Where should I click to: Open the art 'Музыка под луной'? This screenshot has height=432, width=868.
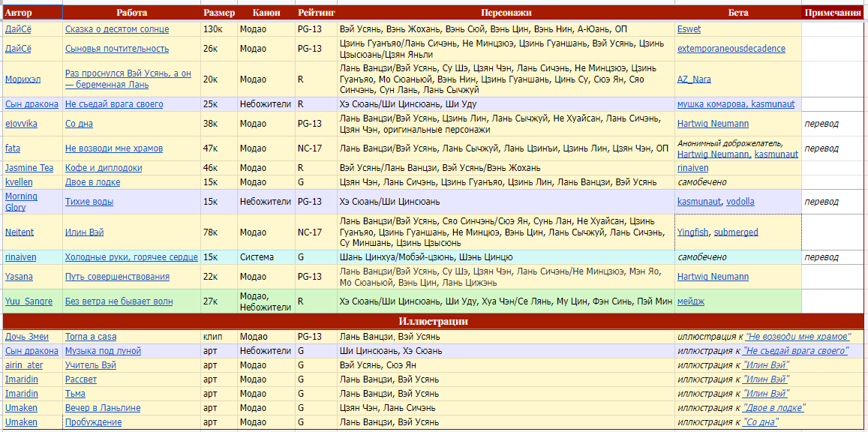pyautogui.click(x=103, y=351)
